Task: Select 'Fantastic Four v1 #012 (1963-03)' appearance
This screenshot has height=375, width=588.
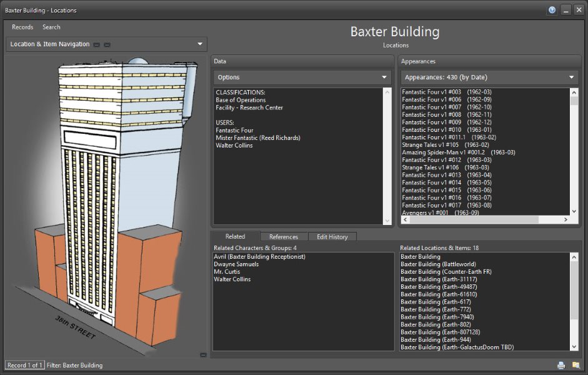Action: tap(447, 160)
